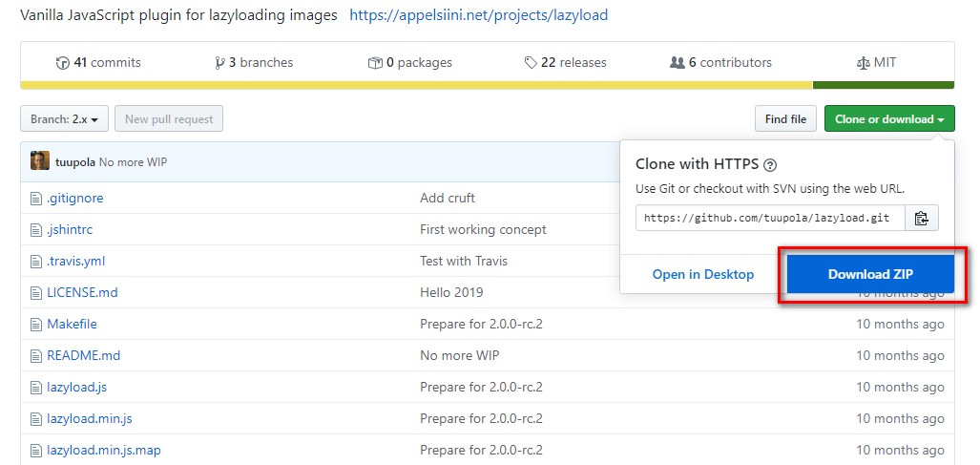Click the contributors people icon

coord(677,62)
